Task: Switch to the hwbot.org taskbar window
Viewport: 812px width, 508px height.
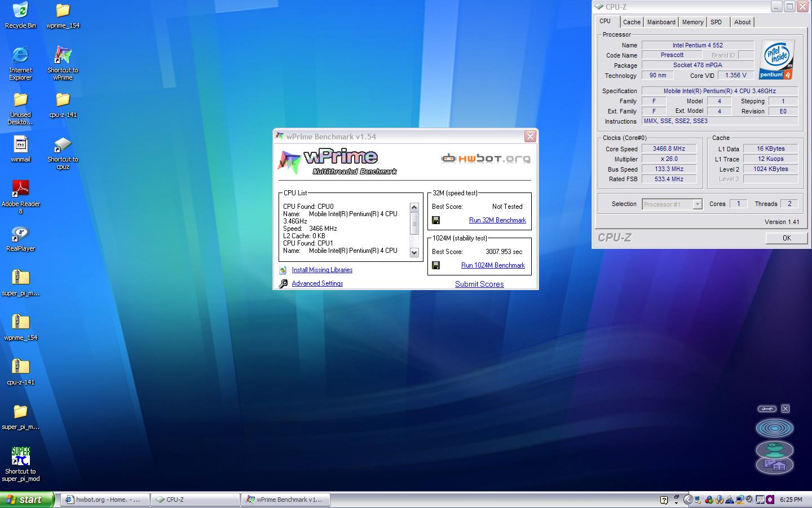Action: (105, 500)
